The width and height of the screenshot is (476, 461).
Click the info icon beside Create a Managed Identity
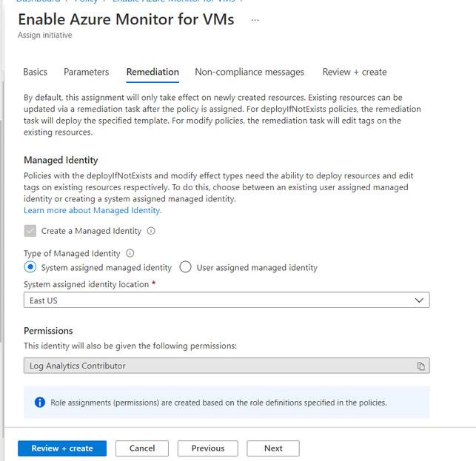151,231
